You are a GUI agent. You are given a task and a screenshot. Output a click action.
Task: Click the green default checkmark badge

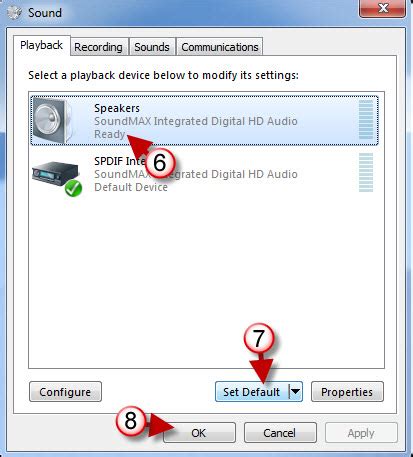point(73,188)
